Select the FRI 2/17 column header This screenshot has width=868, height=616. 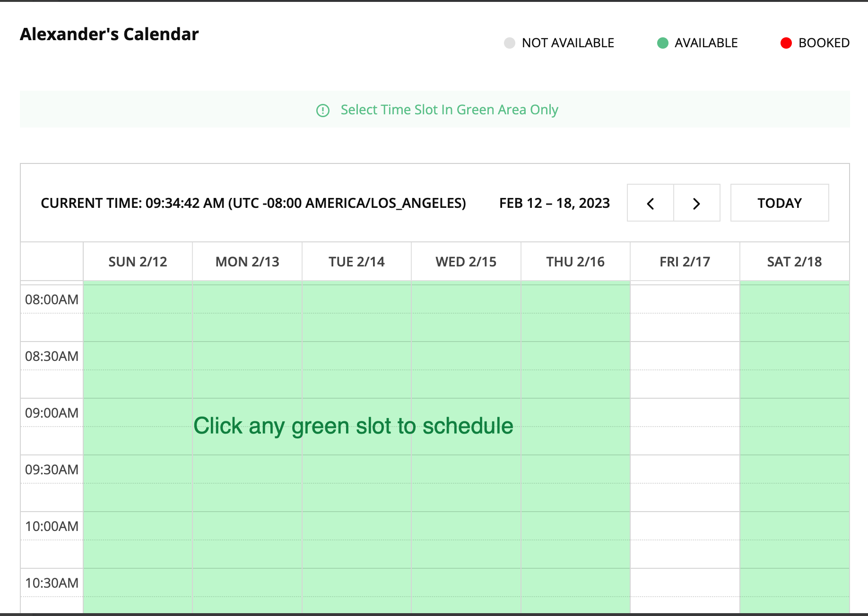coord(685,262)
